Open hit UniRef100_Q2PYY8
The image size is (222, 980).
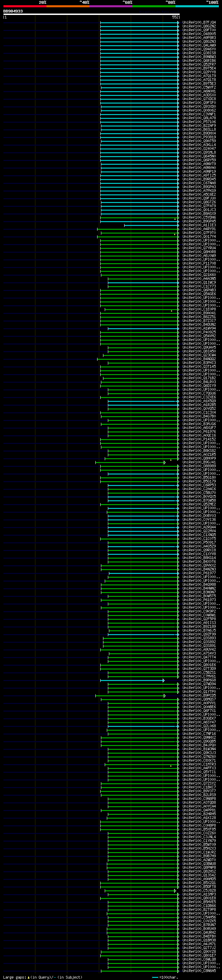[199, 72]
